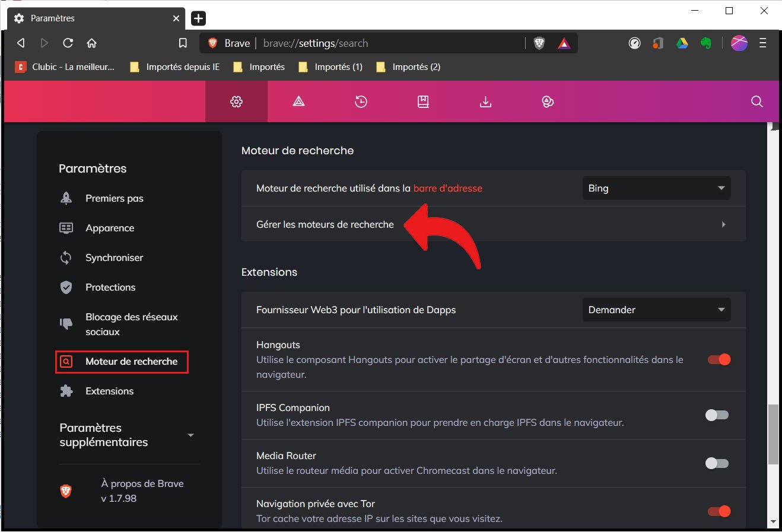Maximize the Brave window
This screenshot has width=782, height=532.
pyautogui.click(x=729, y=11)
